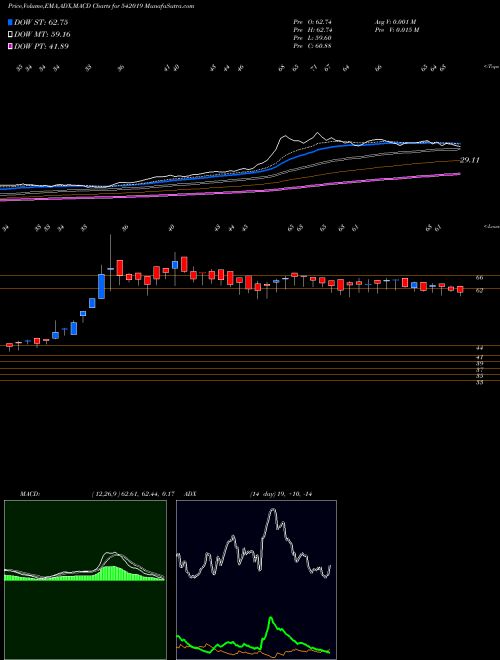The height and width of the screenshot is (660, 500).
Task: Click the magenta long-term EMA line end
Action: (x=458, y=173)
